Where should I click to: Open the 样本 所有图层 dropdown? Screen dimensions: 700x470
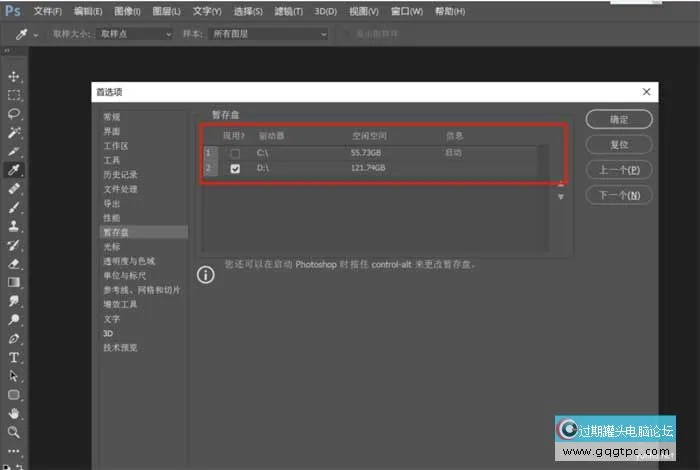(268, 34)
